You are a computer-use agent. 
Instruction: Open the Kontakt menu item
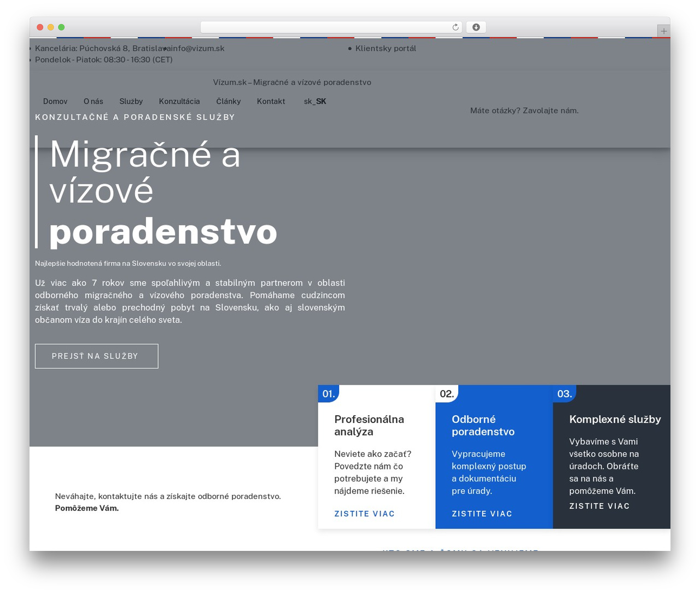[271, 101]
